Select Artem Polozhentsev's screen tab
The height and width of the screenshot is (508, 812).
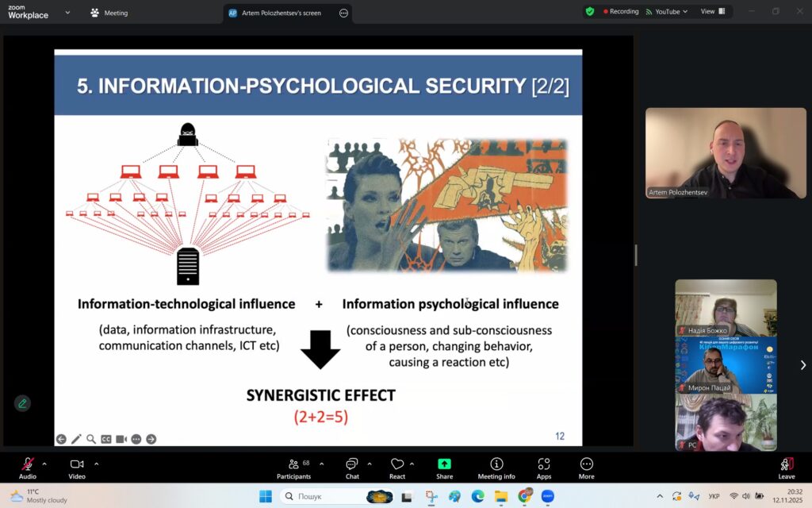pos(280,13)
